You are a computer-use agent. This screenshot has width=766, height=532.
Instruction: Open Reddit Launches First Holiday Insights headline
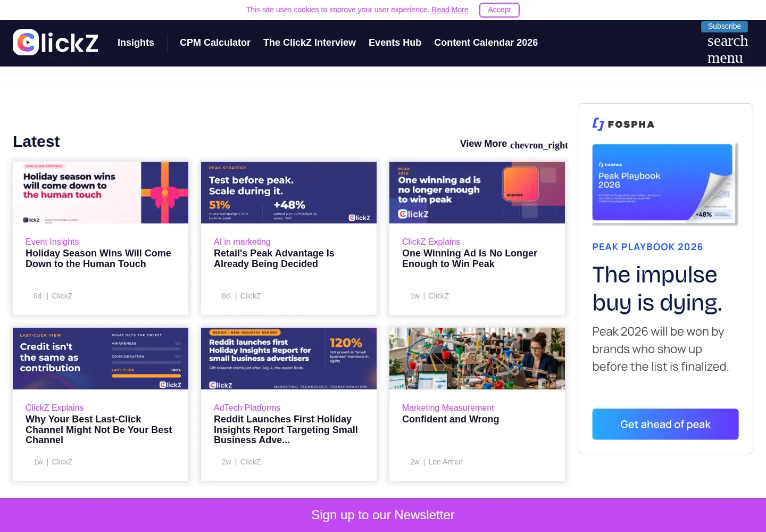(x=286, y=429)
